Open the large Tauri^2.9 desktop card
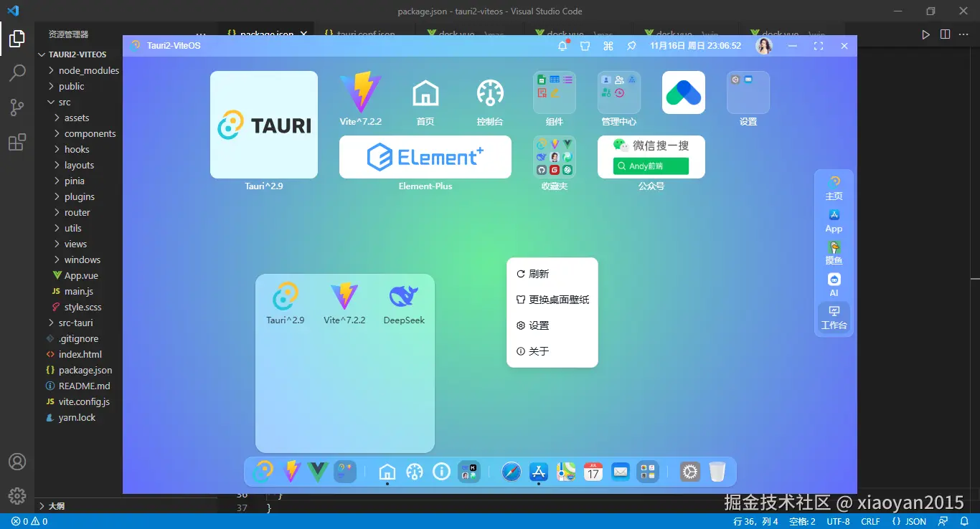The height and width of the screenshot is (529, 980). click(264, 125)
